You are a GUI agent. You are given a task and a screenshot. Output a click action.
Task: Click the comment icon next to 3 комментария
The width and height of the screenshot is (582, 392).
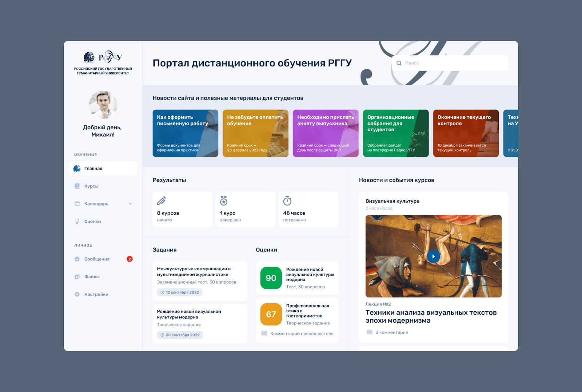pyautogui.click(x=369, y=332)
